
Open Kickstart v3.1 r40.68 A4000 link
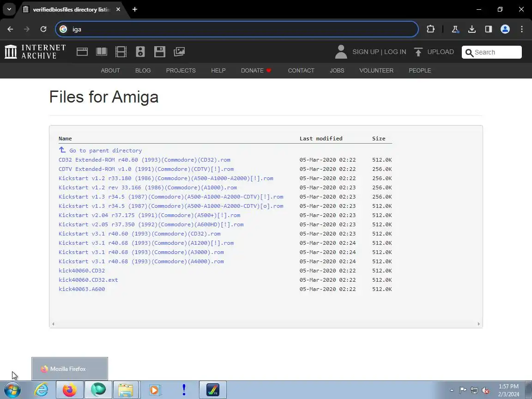click(x=141, y=261)
